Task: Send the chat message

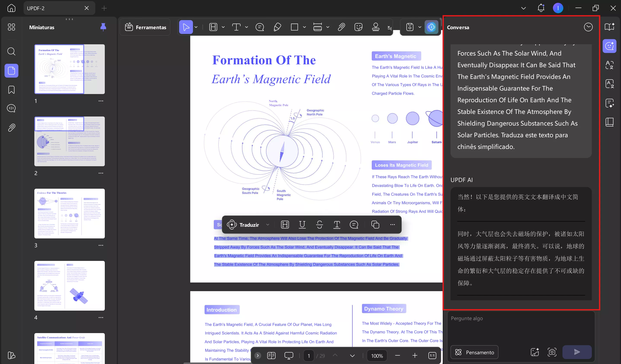Action: [577, 352]
